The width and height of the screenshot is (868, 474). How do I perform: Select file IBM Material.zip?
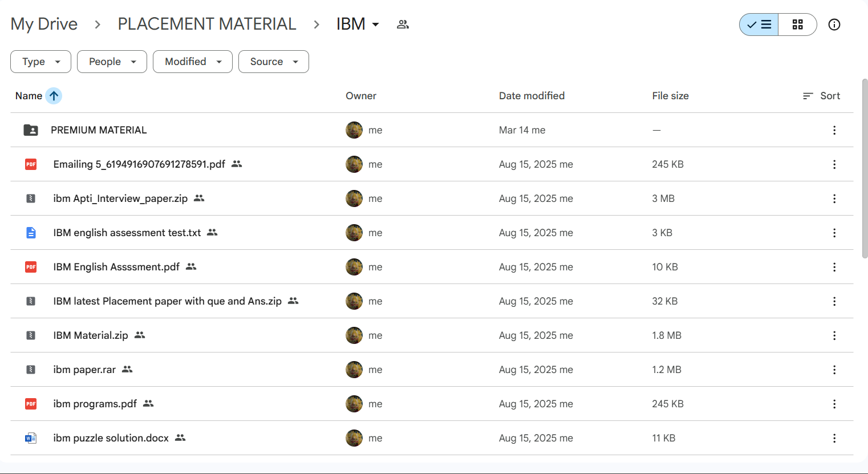pos(91,335)
